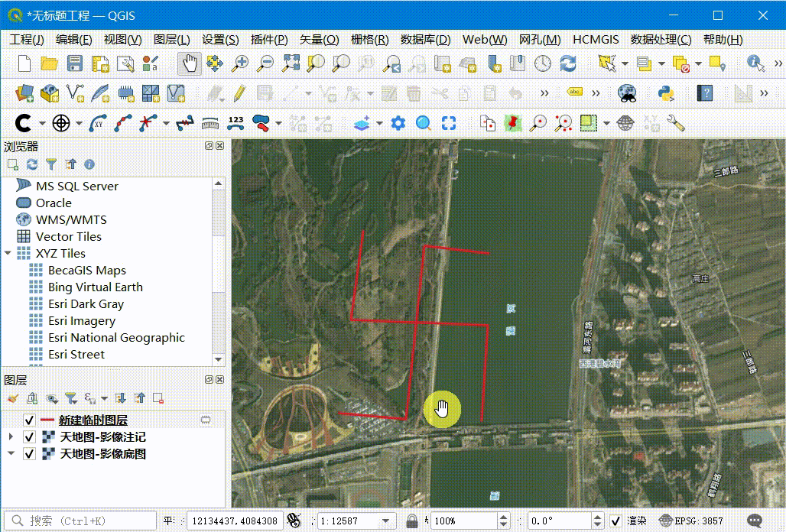Toggle the 渲染 render checkbox
This screenshot has width=786, height=532.
[616, 521]
